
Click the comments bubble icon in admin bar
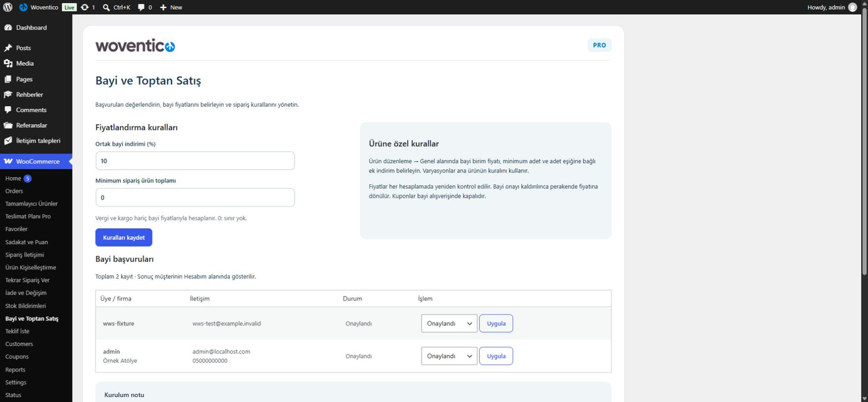pyautogui.click(x=141, y=7)
